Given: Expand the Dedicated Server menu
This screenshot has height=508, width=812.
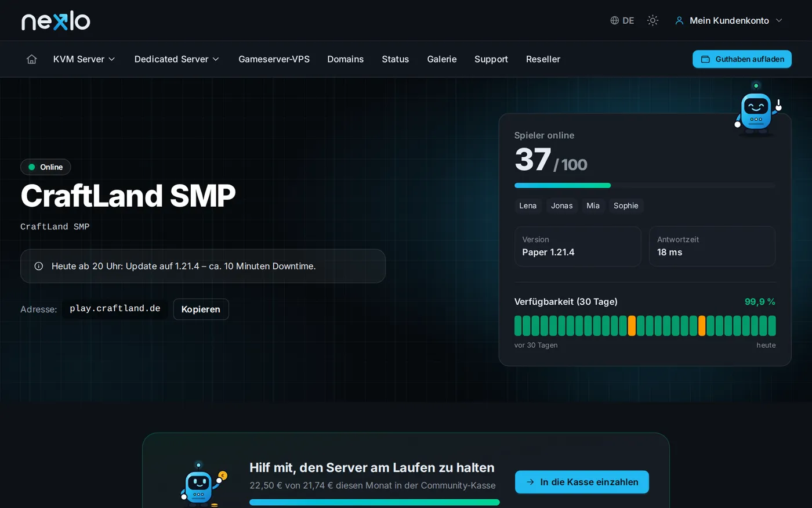Looking at the screenshot, I should 177,59.
